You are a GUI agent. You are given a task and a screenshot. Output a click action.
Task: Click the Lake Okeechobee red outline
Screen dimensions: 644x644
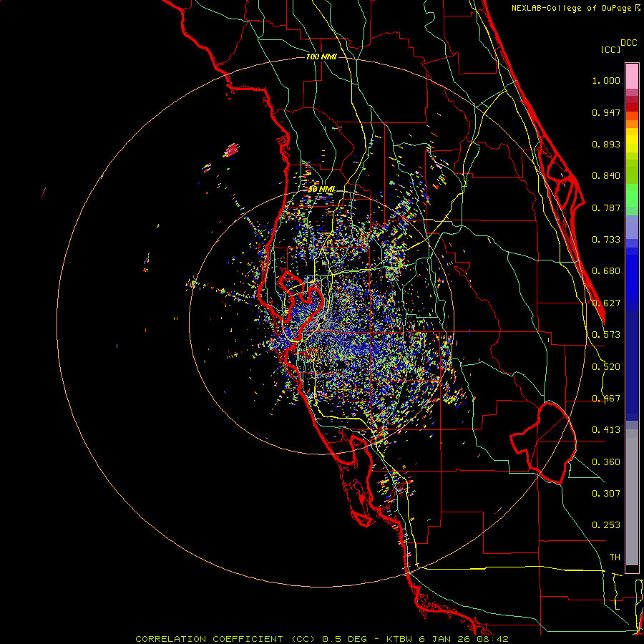[x=543, y=443]
